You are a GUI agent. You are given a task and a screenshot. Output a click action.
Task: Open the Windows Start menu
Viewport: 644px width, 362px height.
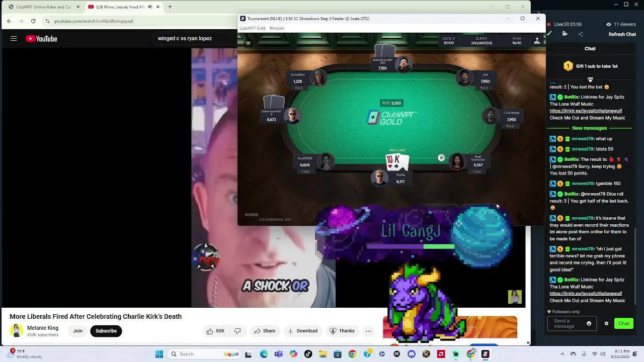(159, 354)
